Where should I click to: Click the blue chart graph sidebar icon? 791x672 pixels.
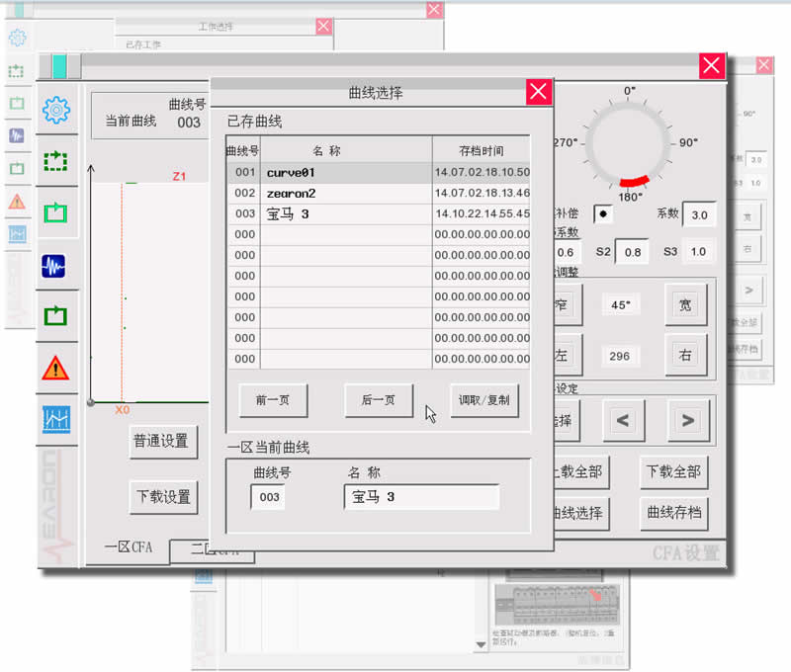click(x=56, y=421)
